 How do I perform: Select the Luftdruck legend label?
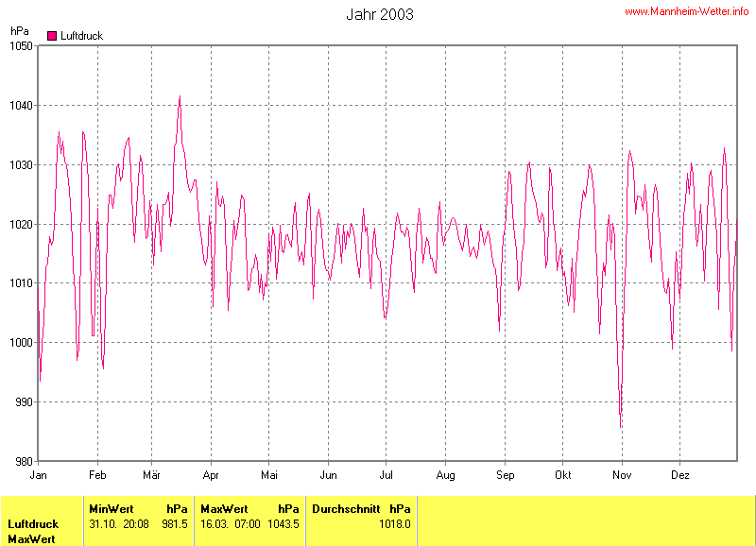tap(81, 36)
